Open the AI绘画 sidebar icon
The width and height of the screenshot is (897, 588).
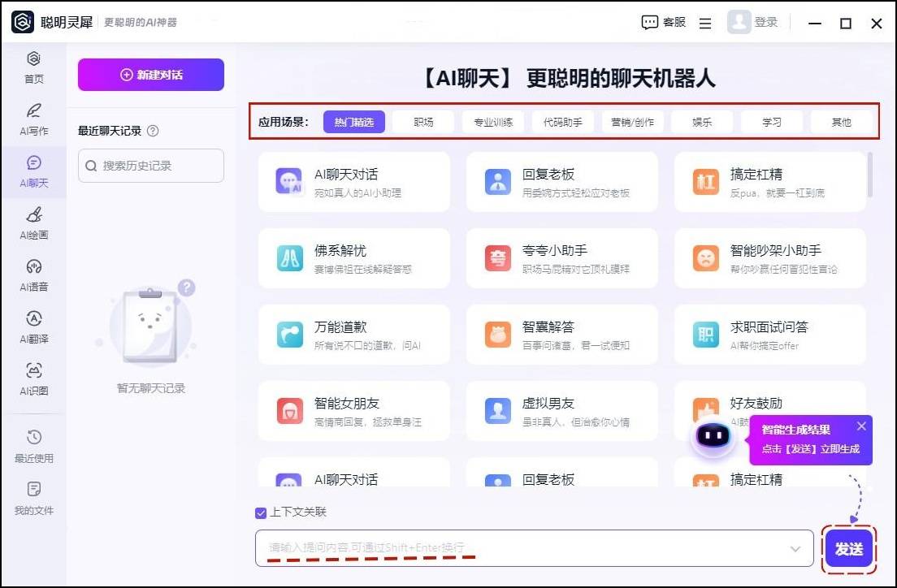pyautogui.click(x=33, y=222)
